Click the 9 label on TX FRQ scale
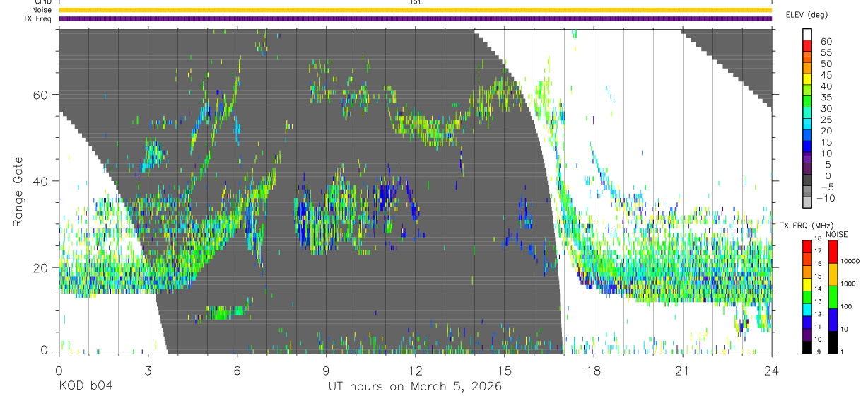This screenshot has width=868, height=401. (x=819, y=352)
